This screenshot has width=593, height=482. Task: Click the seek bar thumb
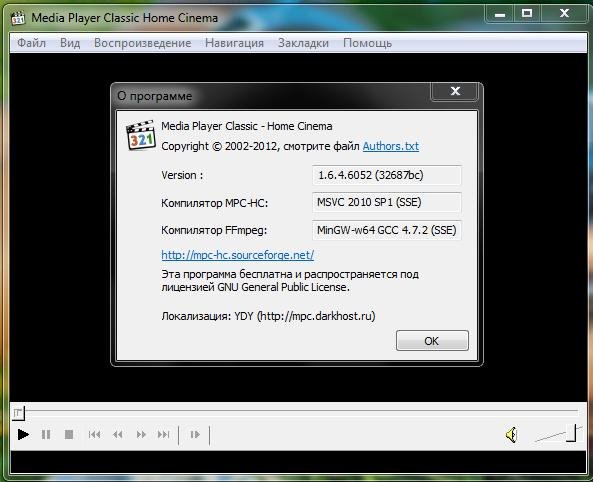tap(18, 412)
